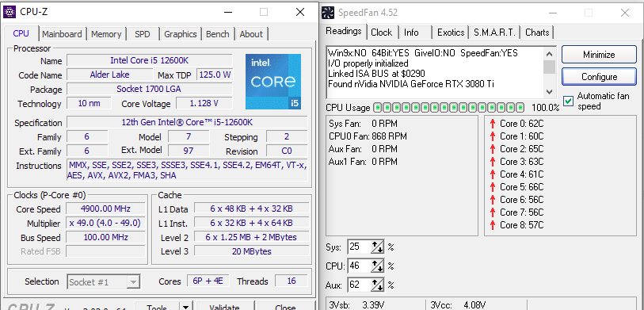Click the red arrow next to Core 0
This screenshot has width=644, height=310.
coord(493,124)
